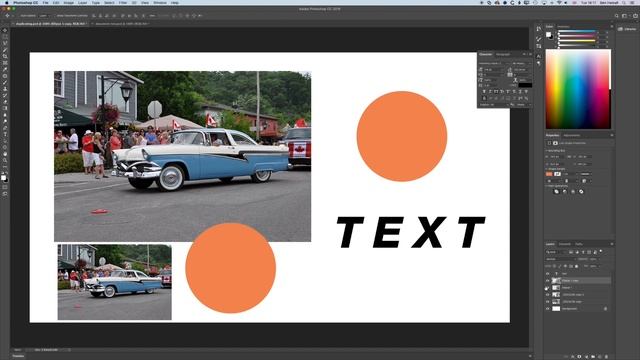
Task: Select the Background layer thumbnail
Action: [556, 309]
